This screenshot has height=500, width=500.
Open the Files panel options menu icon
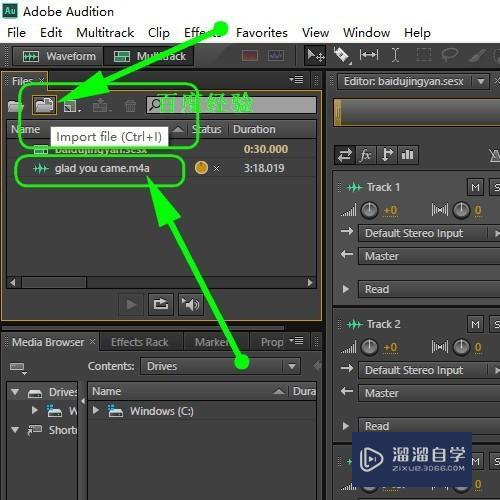click(296, 80)
